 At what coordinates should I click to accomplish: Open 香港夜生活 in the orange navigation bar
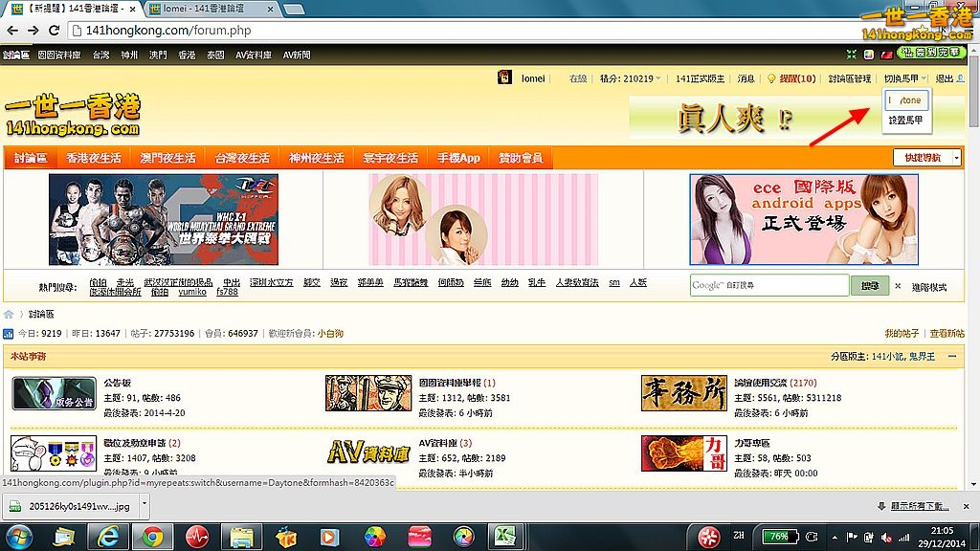[94, 158]
